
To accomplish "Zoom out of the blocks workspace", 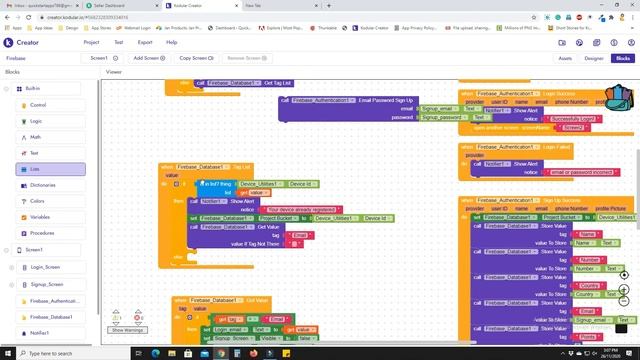I will pyautogui.click(x=624, y=301).
